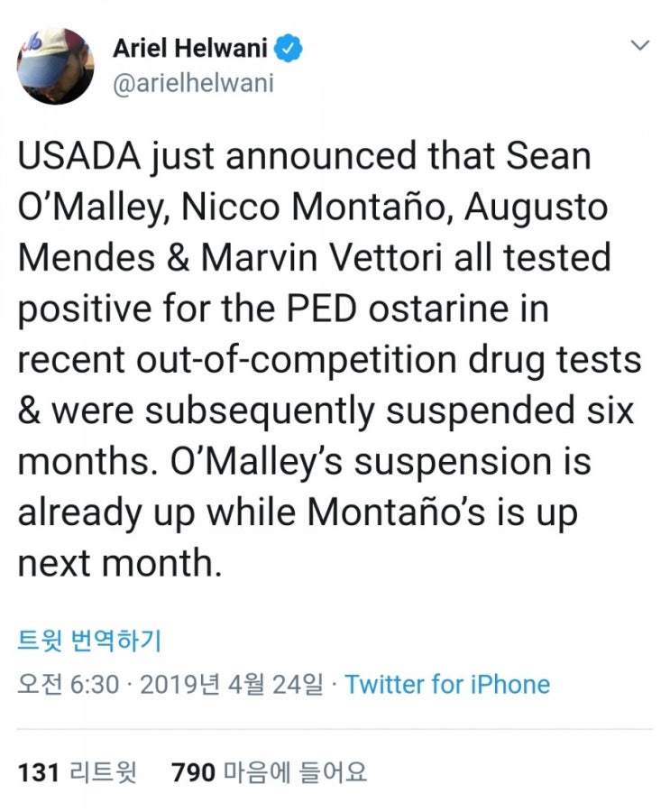Click the word USADA in the tweet
The height and width of the screenshot is (812, 670).
[x=79, y=156]
